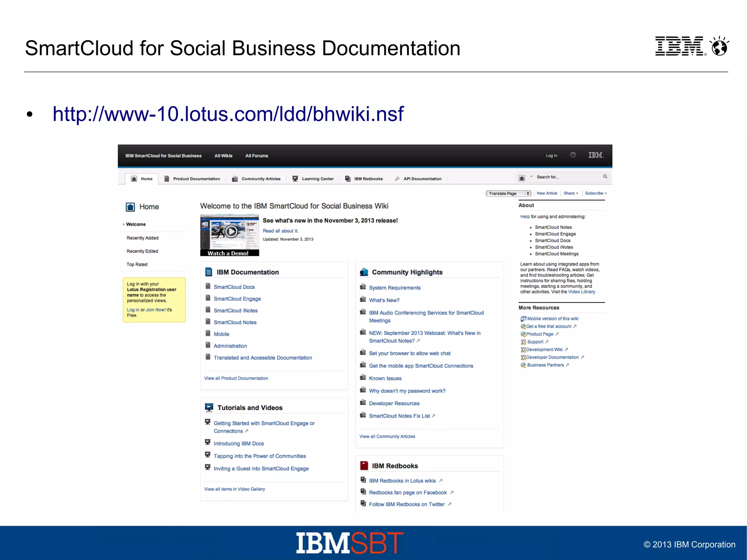Image resolution: width=747 pixels, height=560 pixels.
Task: Click All Wikis in the top bar
Action: coord(223,156)
